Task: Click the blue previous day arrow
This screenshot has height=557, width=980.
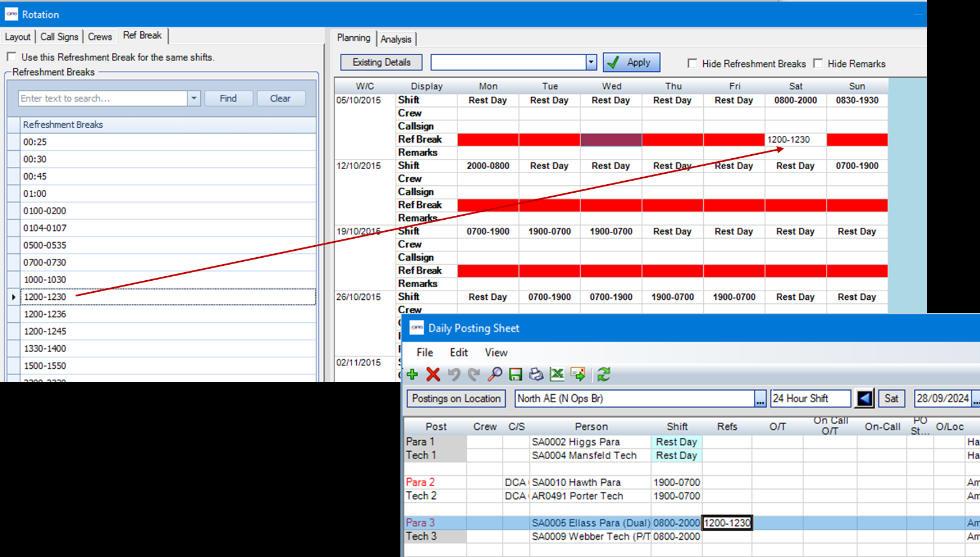Action: coord(864,398)
